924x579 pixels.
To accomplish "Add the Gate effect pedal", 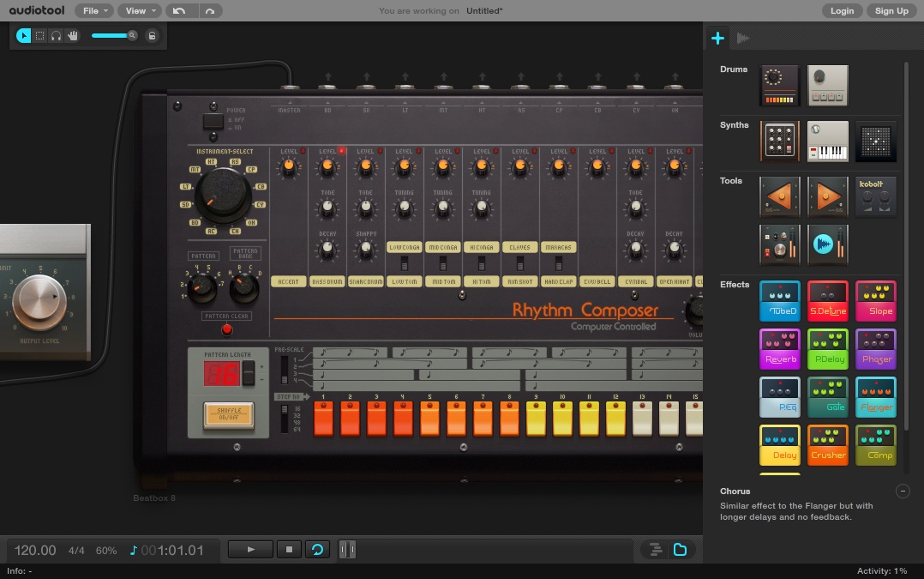I will (x=827, y=397).
